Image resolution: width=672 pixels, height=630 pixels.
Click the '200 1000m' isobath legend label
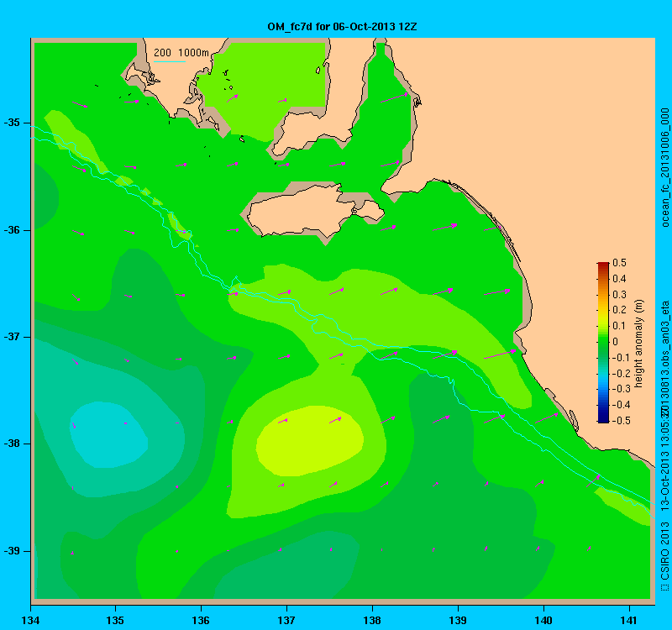(181, 53)
